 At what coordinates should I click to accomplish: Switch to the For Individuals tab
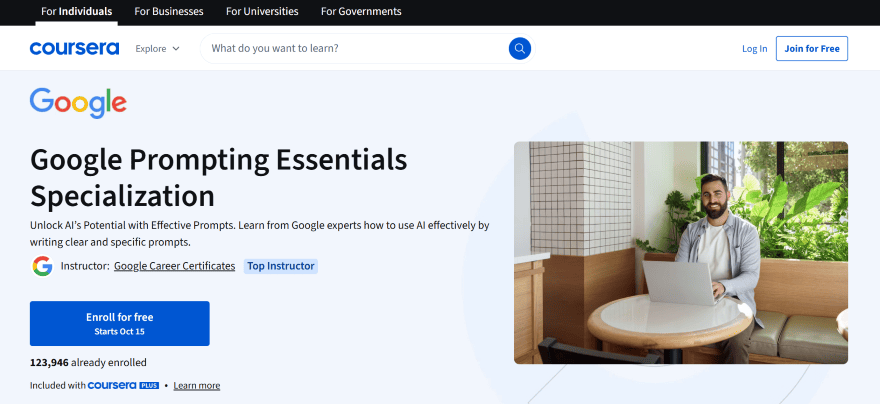click(x=76, y=11)
